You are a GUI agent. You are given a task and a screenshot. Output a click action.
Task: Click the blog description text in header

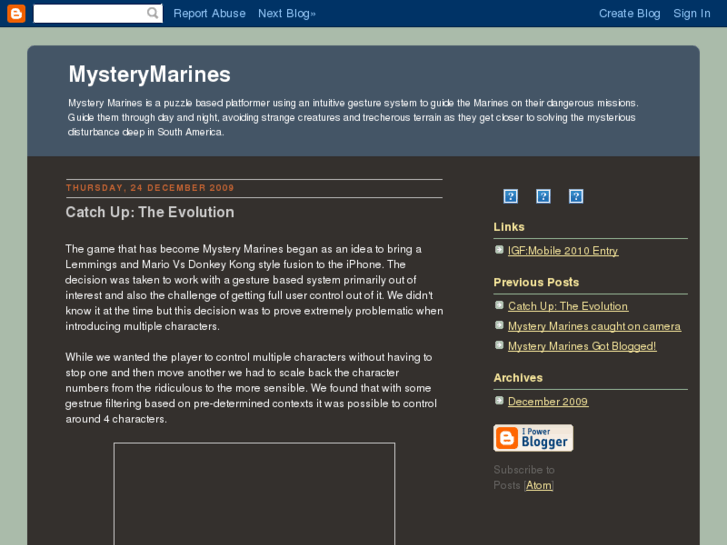pos(353,117)
